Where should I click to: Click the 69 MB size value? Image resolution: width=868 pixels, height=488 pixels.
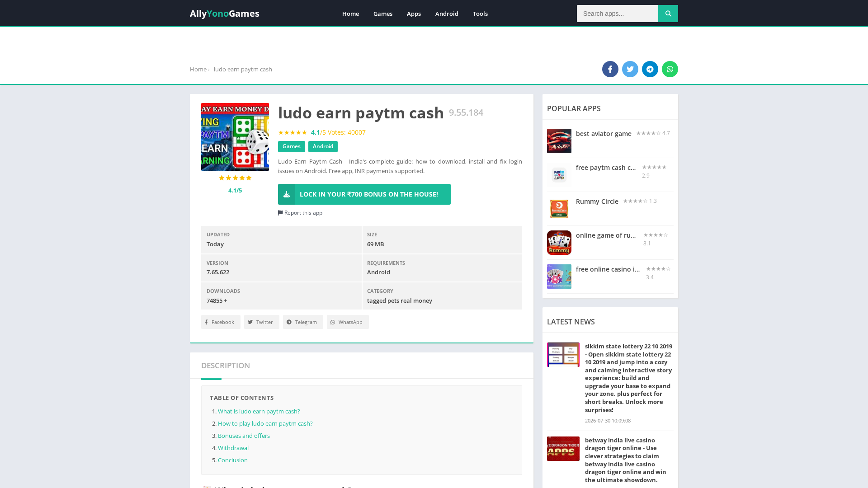pos(375,244)
